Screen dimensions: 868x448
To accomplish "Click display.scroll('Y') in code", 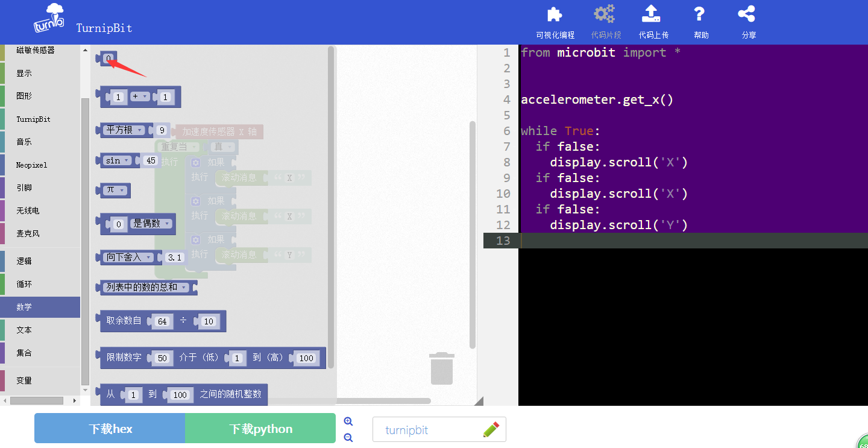I will (x=618, y=225).
